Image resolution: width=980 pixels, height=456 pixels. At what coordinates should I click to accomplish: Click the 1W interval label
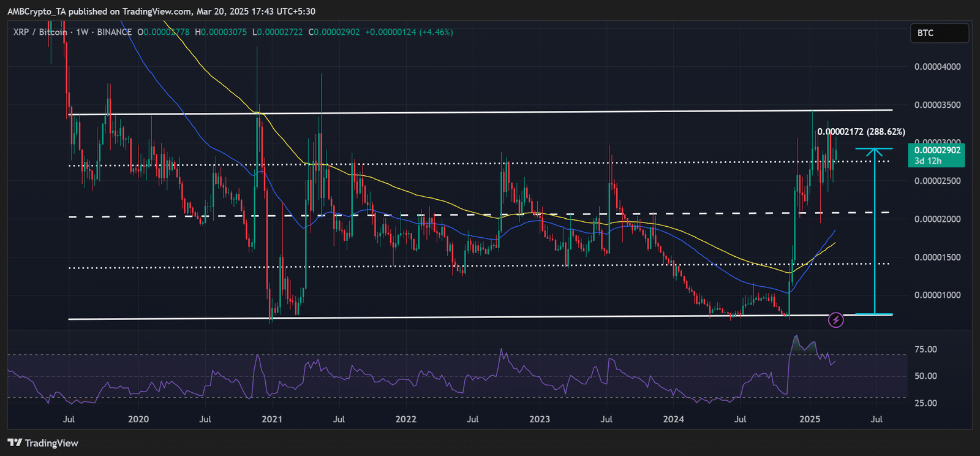pyautogui.click(x=82, y=32)
